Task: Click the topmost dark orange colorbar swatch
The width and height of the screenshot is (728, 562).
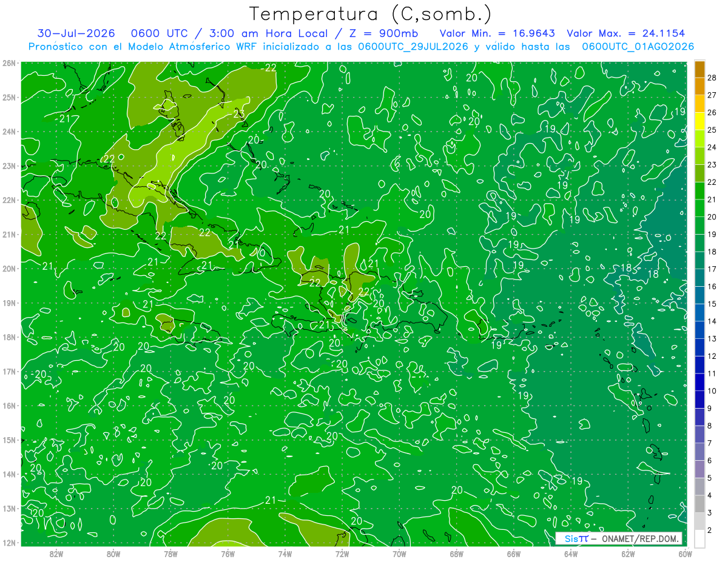Action: pos(699,69)
